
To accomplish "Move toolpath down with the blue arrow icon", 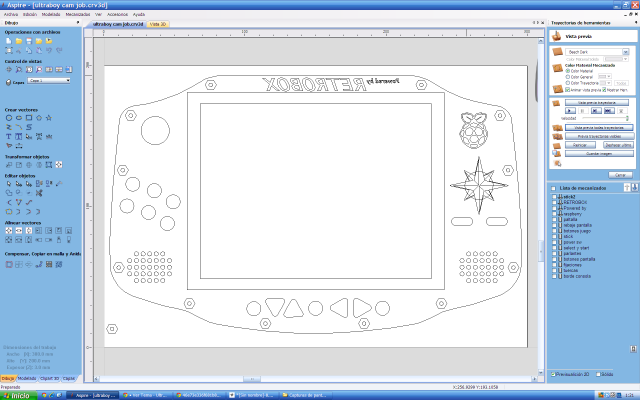I will 635,187.
